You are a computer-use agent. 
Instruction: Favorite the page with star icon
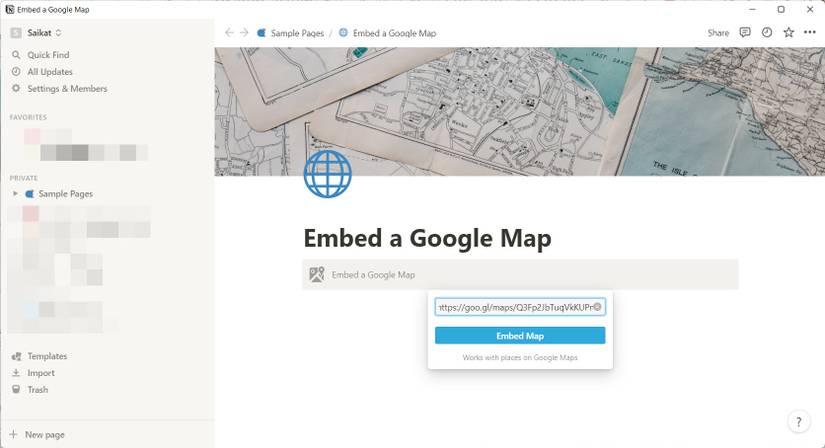point(788,33)
